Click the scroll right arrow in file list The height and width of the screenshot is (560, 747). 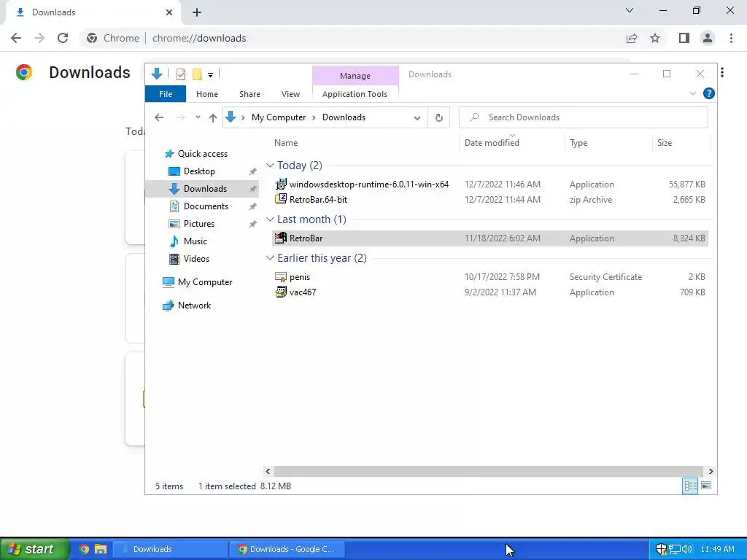pyautogui.click(x=711, y=472)
